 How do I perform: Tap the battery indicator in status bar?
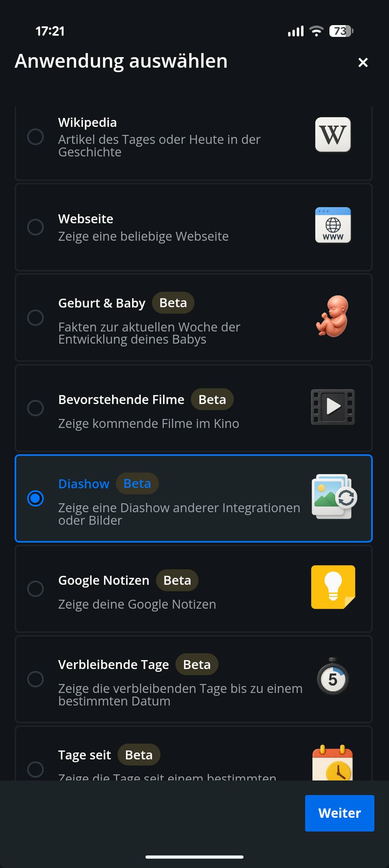(x=341, y=31)
